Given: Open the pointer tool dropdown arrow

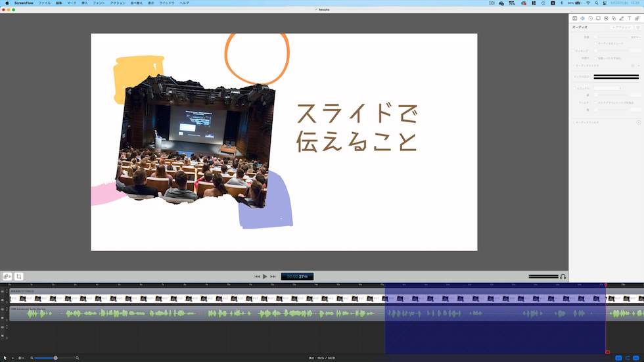Looking at the screenshot, I should (x=12, y=358).
